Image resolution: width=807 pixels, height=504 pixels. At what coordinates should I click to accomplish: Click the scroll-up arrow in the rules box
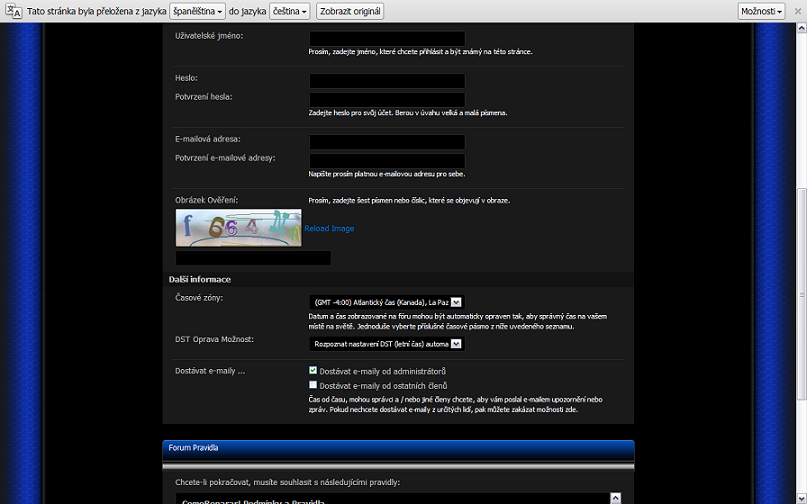pyautogui.click(x=615, y=498)
